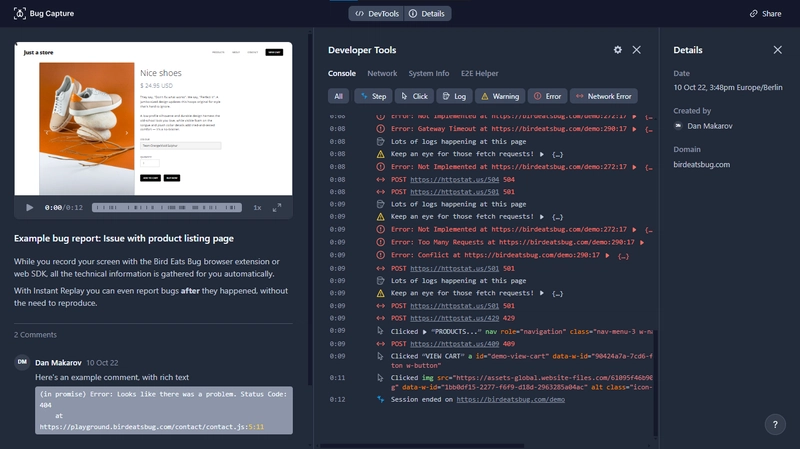Select the recorded page video thumbnail

(x=153, y=118)
